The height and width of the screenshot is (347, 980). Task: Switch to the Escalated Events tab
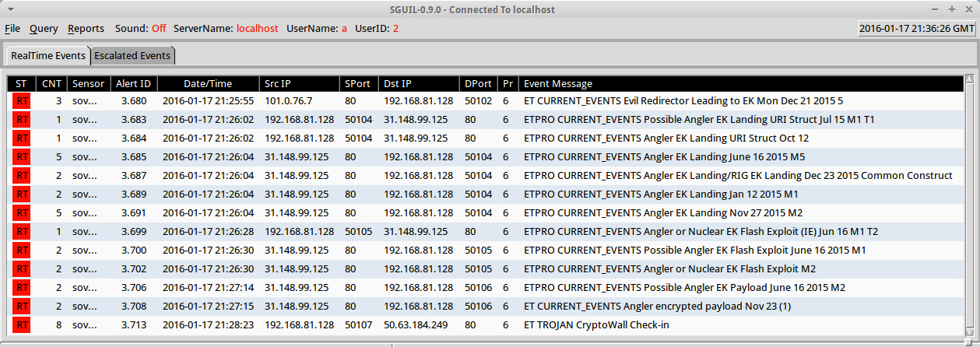(132, 56)
